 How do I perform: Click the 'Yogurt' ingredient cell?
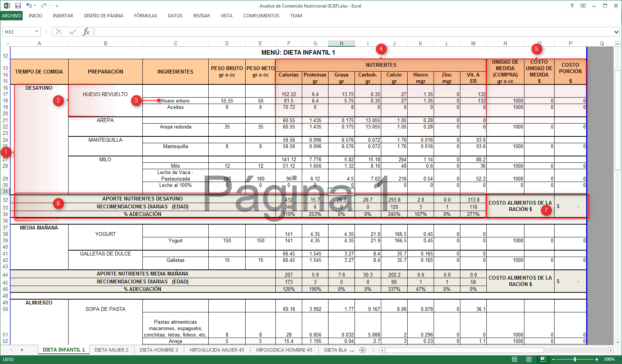pos(175,240)
